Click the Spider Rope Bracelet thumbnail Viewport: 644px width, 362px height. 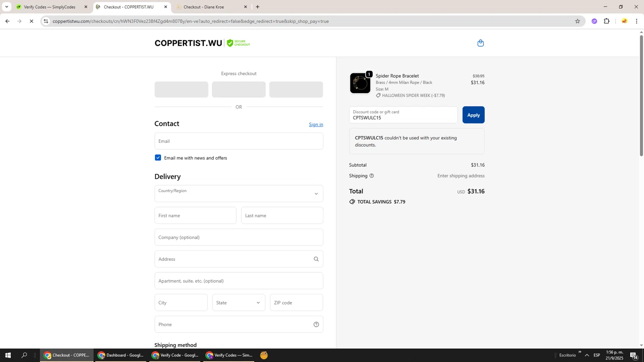tap(360, 83)
